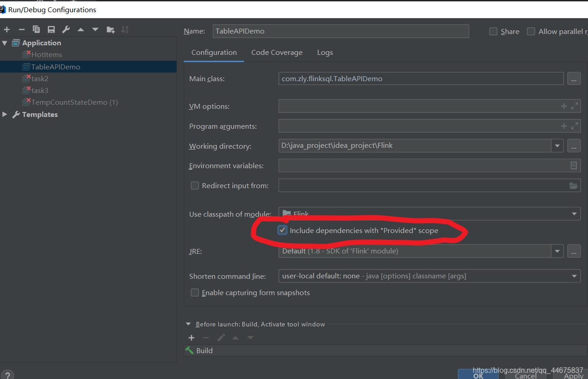Select the Build entry in Before launch
Viewport: 588px width, 379px height.
[x=386, y=350]
